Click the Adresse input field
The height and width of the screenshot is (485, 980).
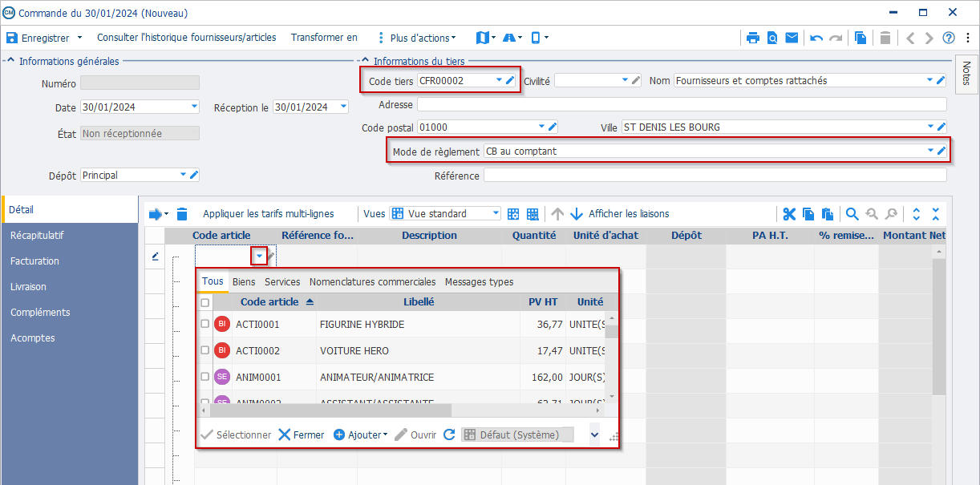[x=682, y=104]
